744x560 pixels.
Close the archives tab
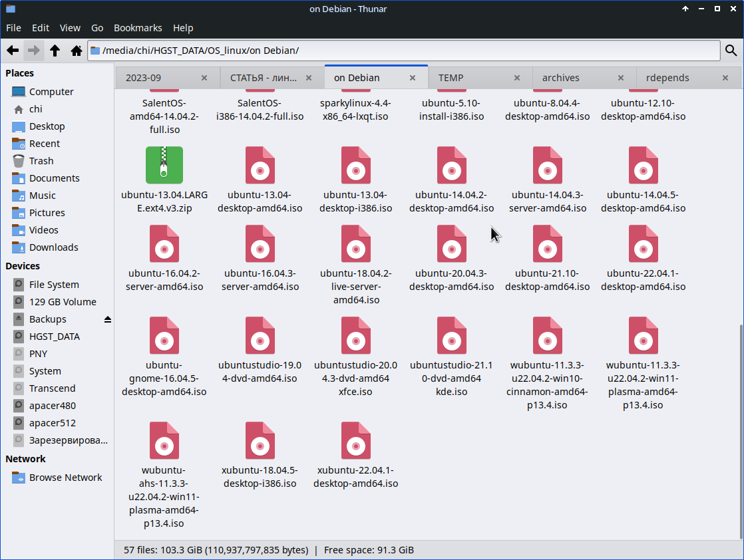tap(621, 78)
